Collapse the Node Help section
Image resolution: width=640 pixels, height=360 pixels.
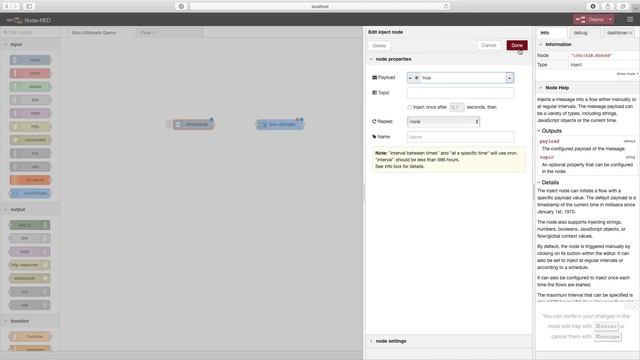[541, 88]
